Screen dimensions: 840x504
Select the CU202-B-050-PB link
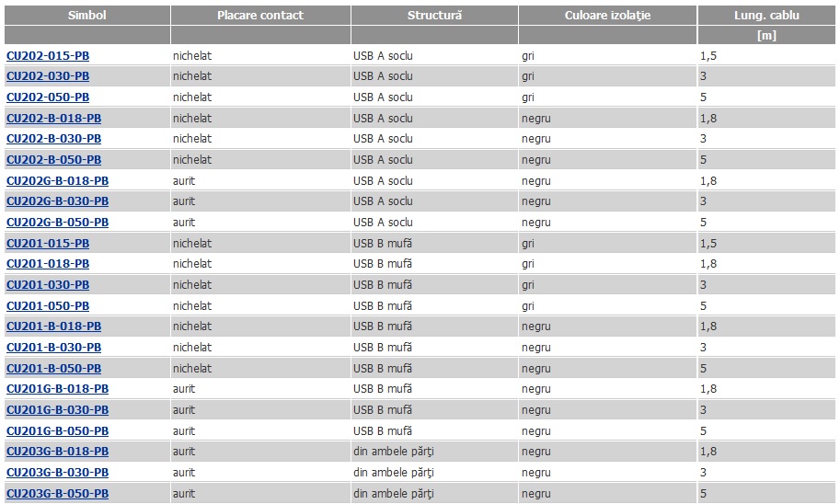point(53,160)
